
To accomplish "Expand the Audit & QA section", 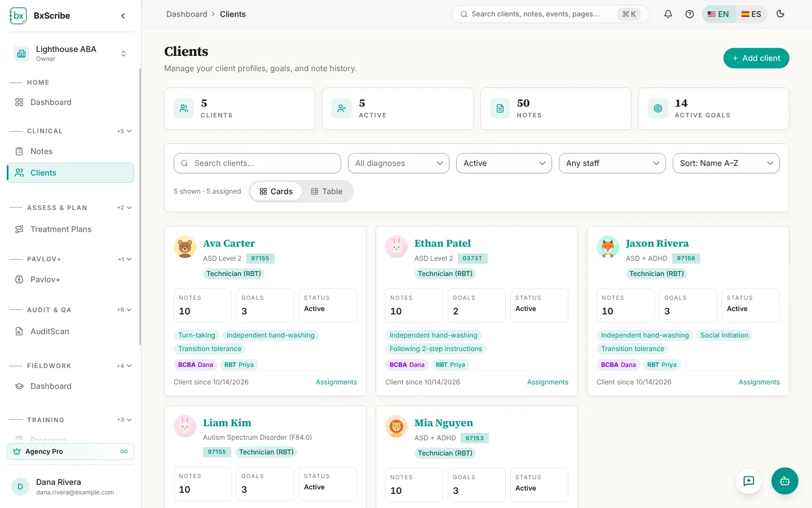I will click(125, 310).
